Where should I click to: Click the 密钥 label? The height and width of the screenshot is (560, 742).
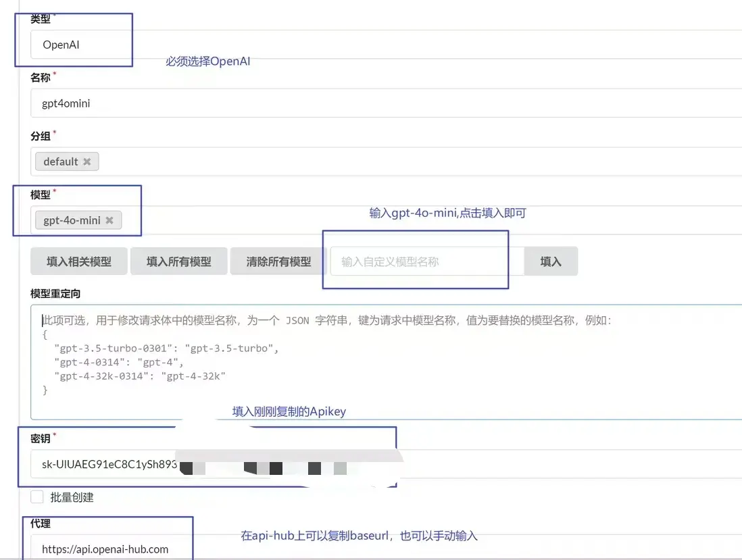[41, 438]
